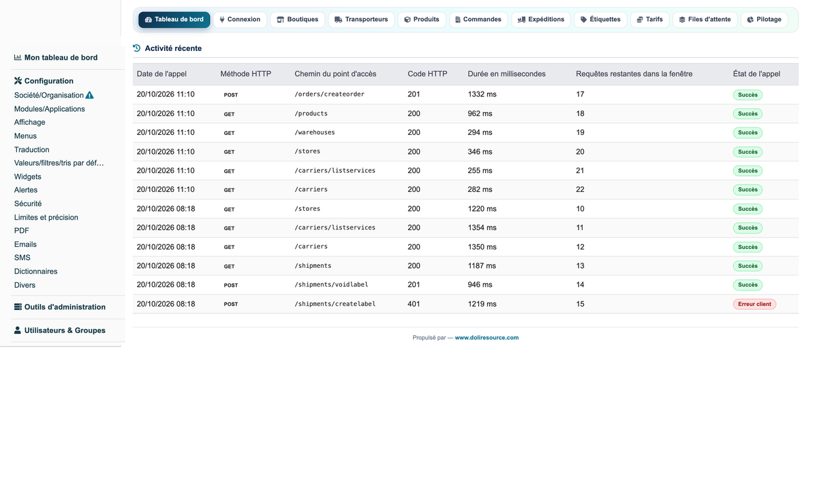Click the Durée en millisecondes column header
The height and width of the screenshot is (504, 814).
[507, 74]
